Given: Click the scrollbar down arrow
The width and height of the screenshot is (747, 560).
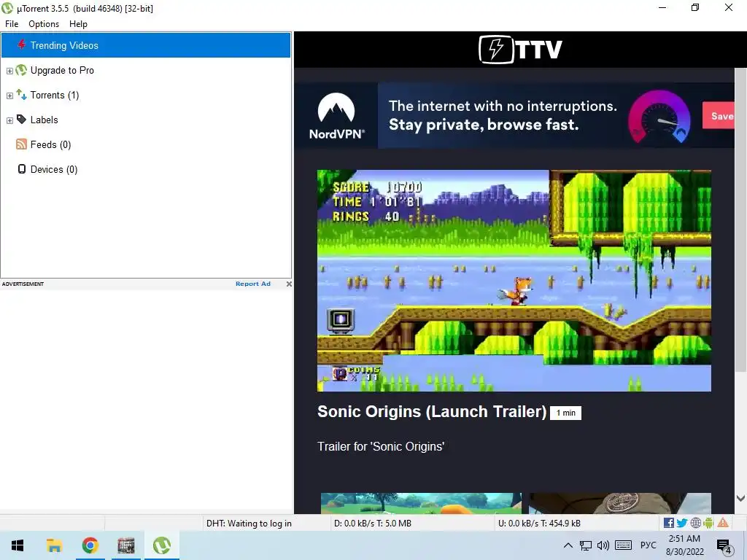Looking at the screenshot, I should (740, 498).
